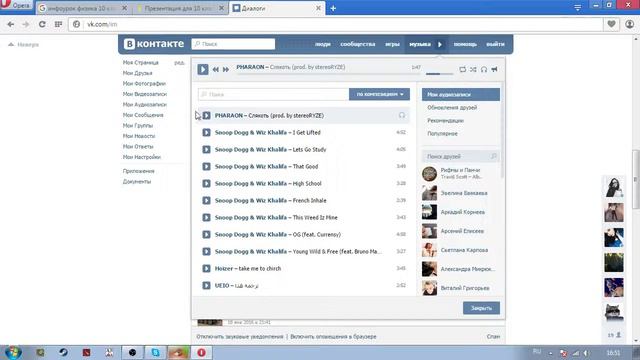This screenshot has width=640, height=360.
Task: Open the Windows Start button
Action: tap(13, 352)
